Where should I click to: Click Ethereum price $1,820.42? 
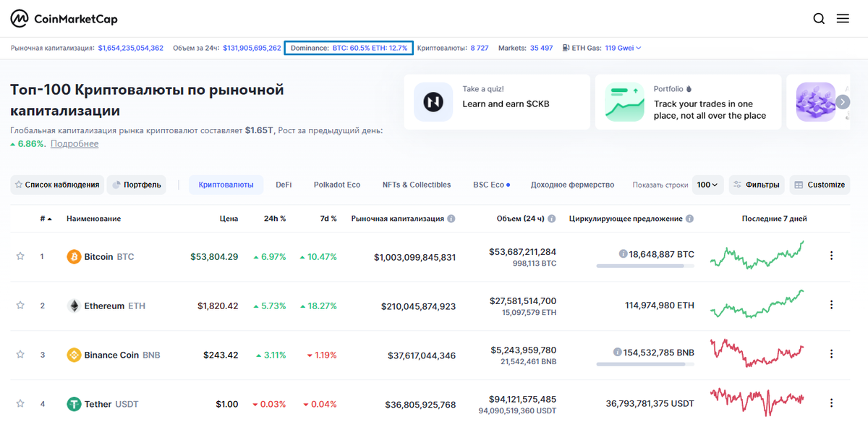(x=218, y=306)
